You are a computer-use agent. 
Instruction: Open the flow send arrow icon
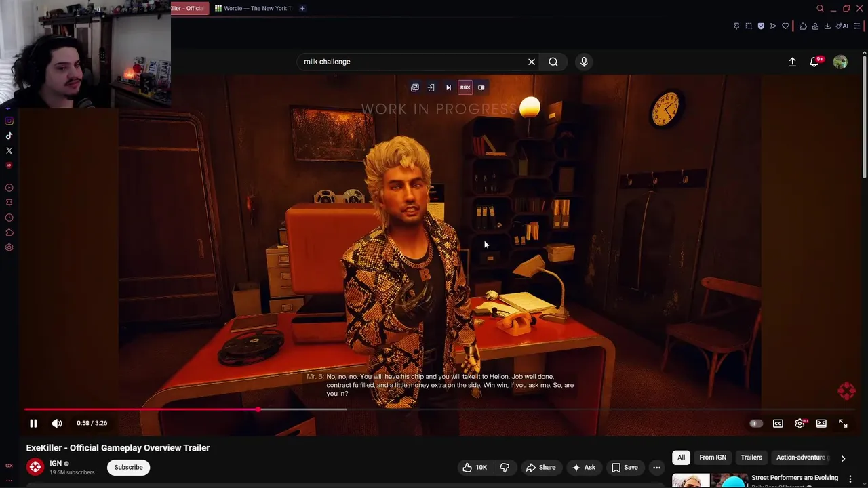pos(773,26)
